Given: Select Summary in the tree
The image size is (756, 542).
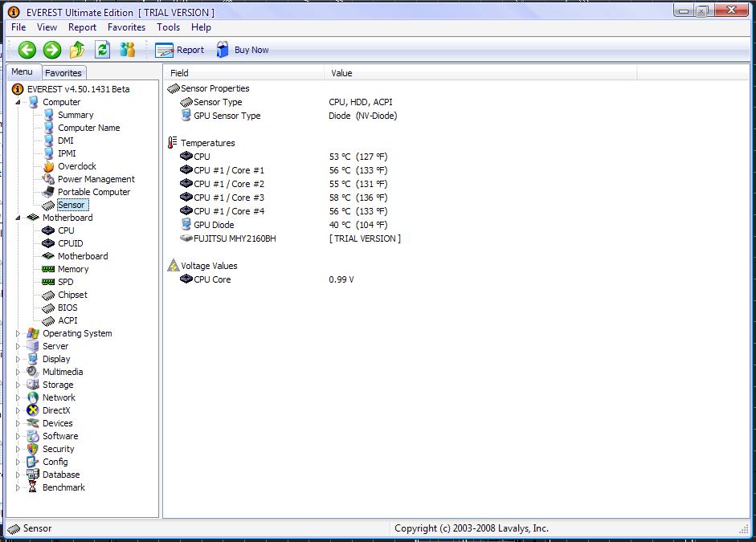Looking at the screenshot, I should (76, 115).
